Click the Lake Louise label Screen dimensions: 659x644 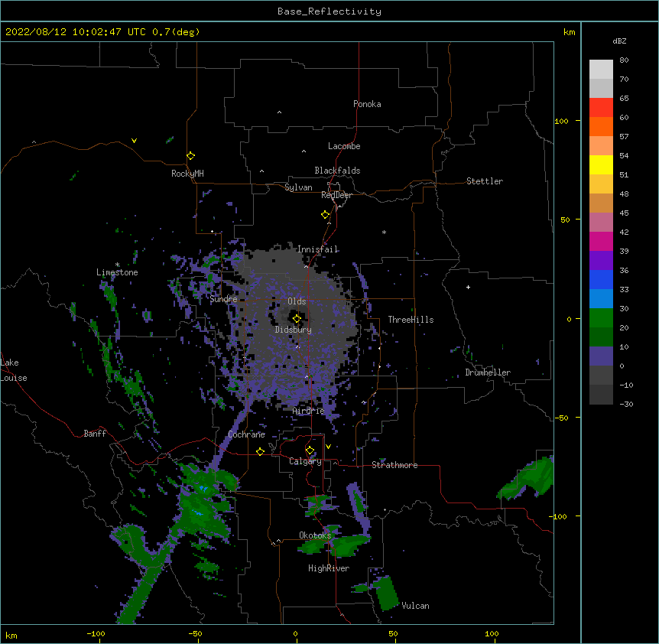click(14, 370)
